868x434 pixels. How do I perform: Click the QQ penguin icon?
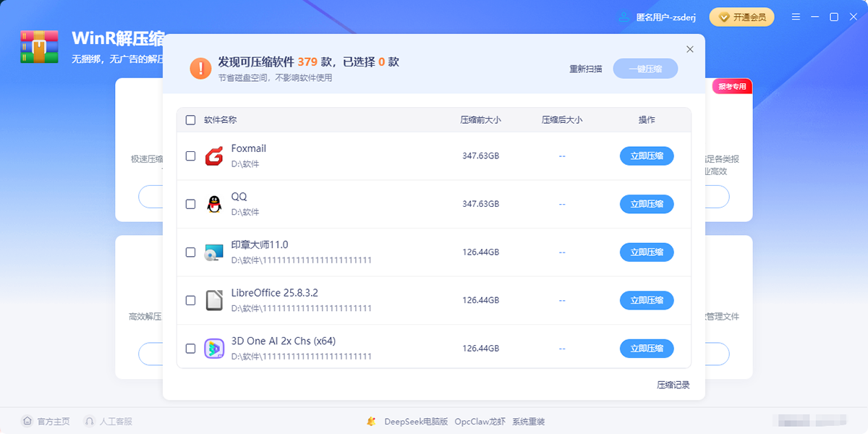[x=213, y=204]
